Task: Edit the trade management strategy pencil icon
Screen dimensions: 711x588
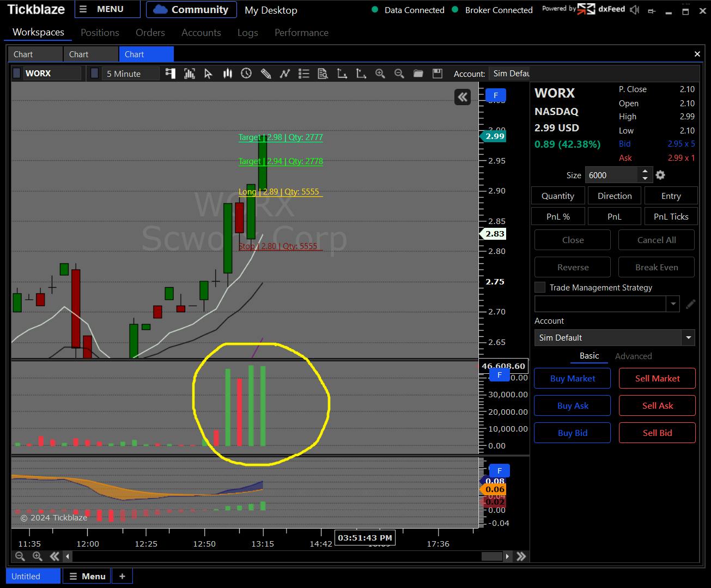Action: pos(690,304)
